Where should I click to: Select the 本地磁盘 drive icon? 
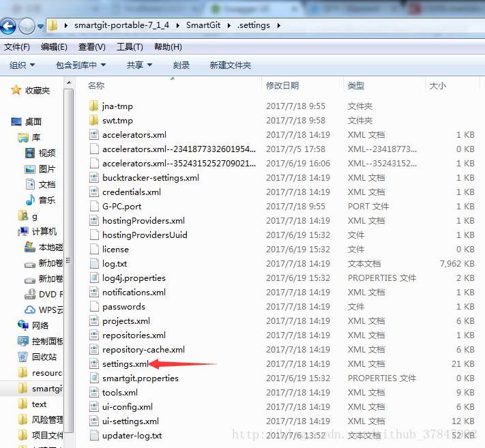(30, 247)
